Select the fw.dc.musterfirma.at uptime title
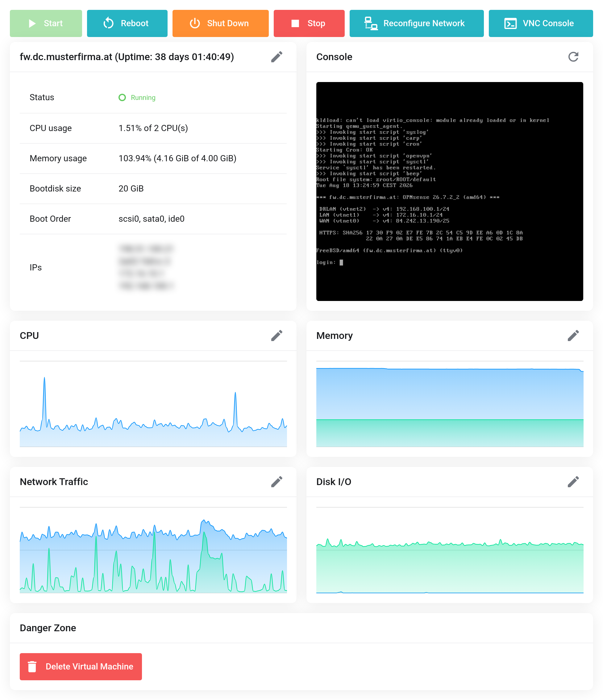603x700 pixels. (x=127, y=57)
